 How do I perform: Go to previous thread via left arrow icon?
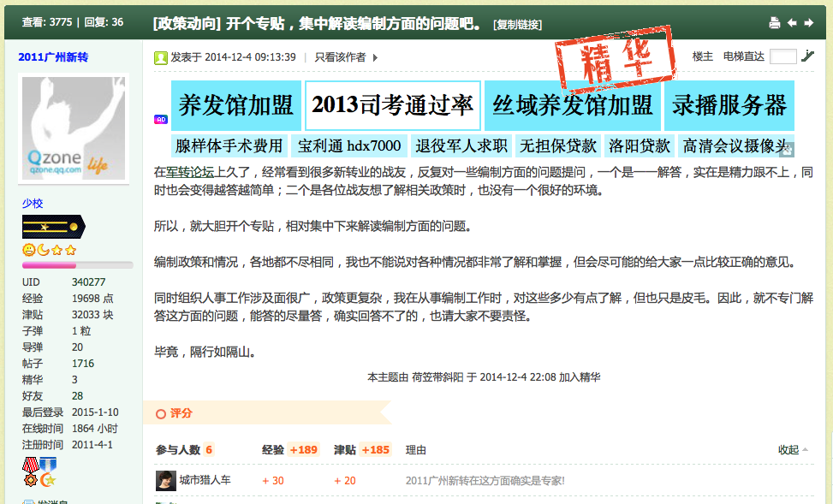tap(793, 22)
